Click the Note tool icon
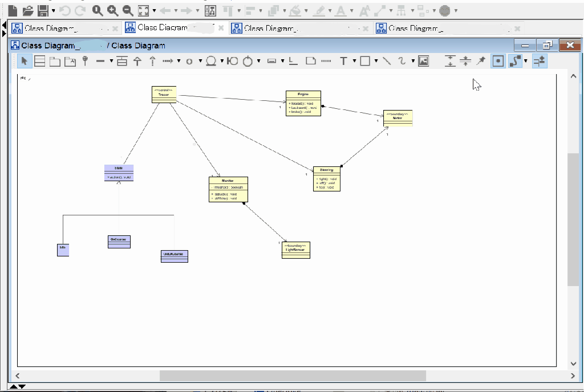Image resolution: width=584 pixels, height=392 pixels. [311, 62]
